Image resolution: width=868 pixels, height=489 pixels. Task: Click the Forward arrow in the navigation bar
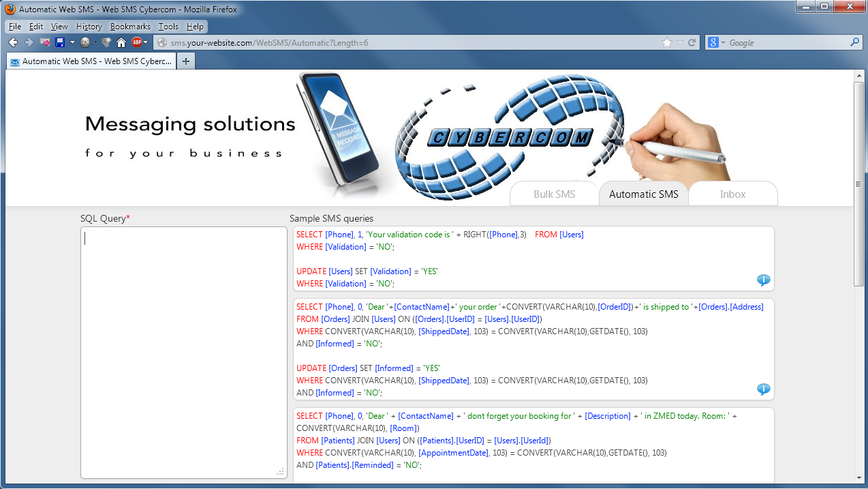[x=29, y=42]
